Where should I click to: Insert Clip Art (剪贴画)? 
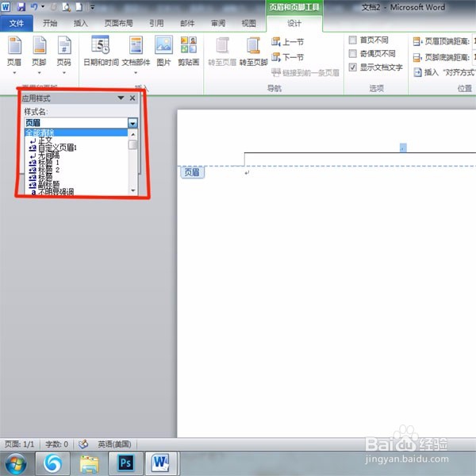click(x=189, y=51)
